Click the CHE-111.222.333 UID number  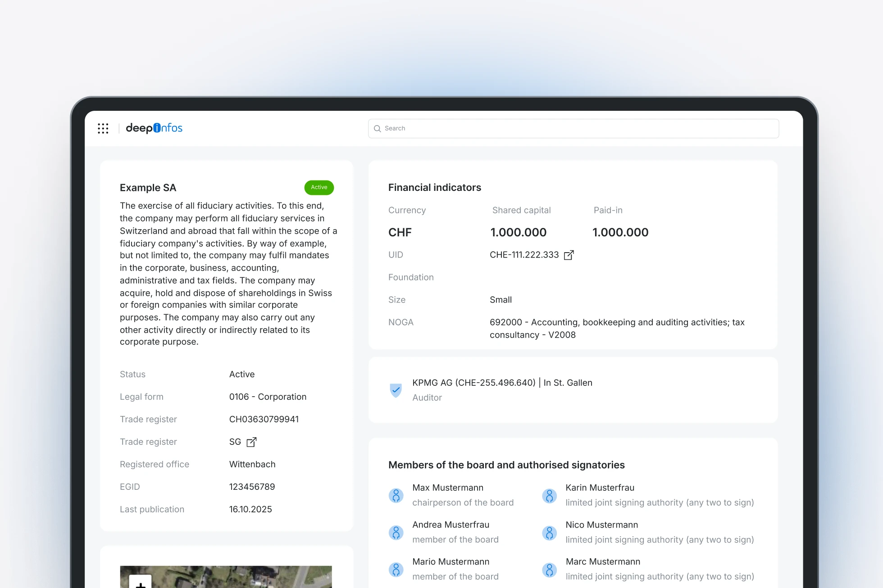coord(524,255)
